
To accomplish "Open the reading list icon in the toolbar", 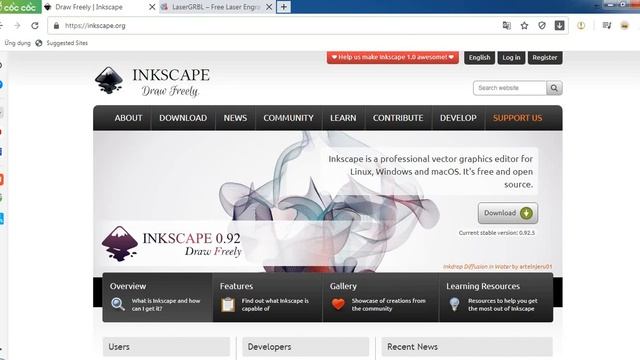I will pos(607,26).
